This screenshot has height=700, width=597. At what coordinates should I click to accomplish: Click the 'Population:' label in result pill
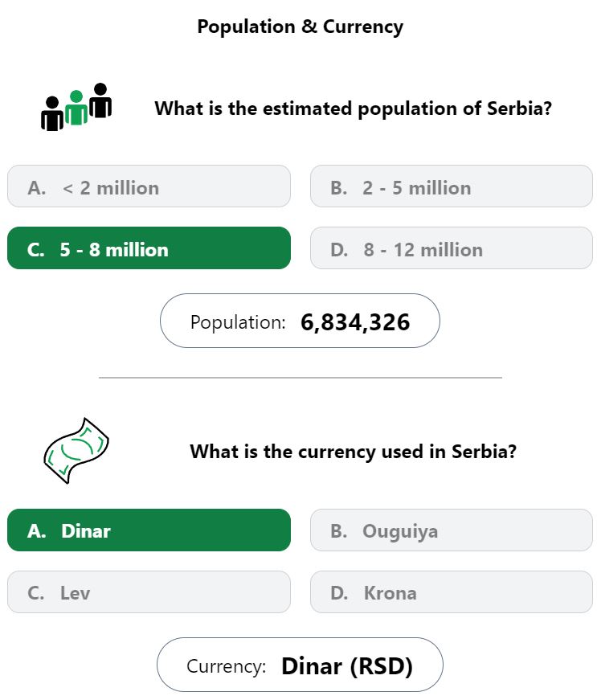click(238, 322)
